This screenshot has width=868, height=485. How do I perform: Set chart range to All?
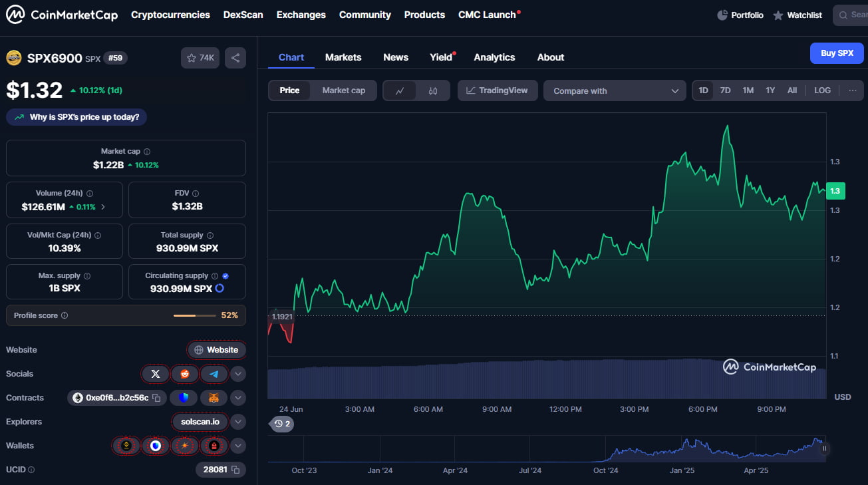[x=792, y=90]
